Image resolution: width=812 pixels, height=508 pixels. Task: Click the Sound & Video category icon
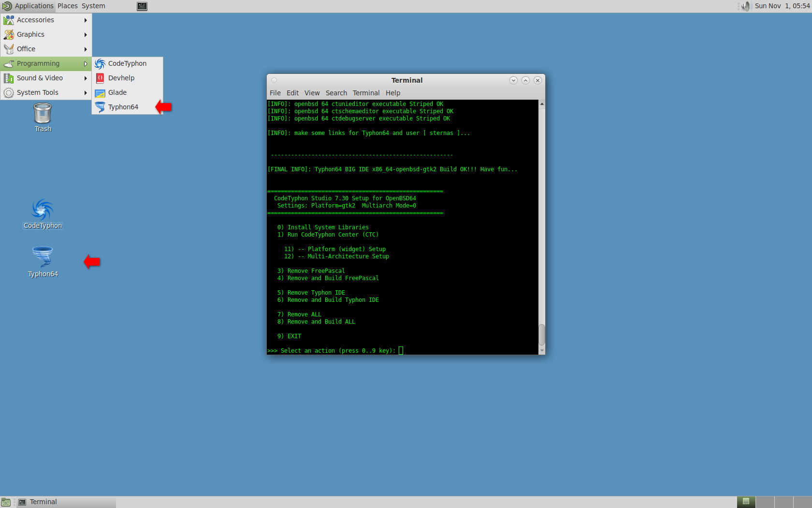(9, 78)
